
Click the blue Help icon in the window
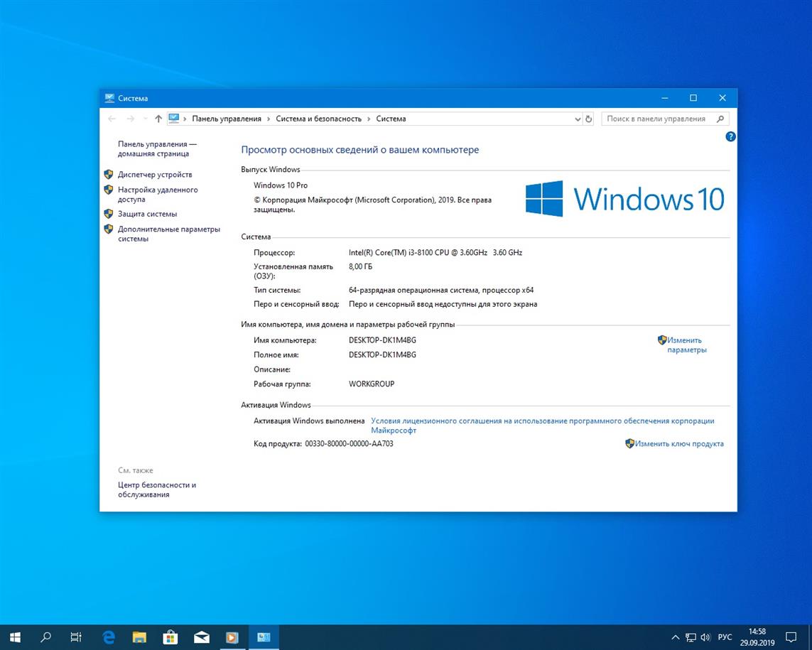coord(730,136)
